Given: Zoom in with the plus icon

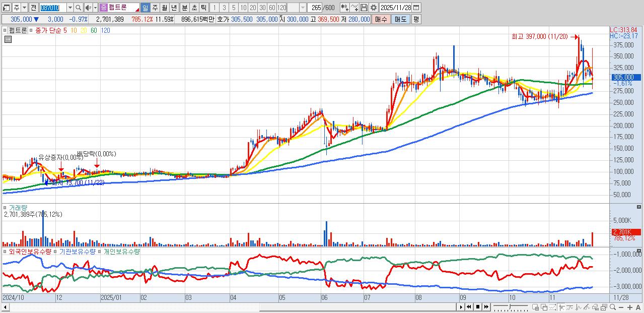Looking at the screenshot, I should coord(629,307).
